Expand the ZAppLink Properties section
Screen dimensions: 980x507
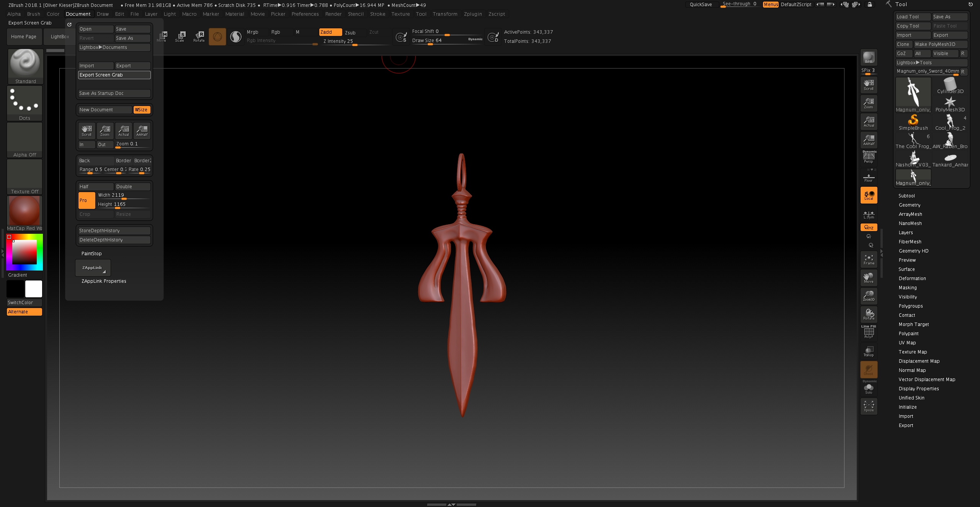(104, 281)
